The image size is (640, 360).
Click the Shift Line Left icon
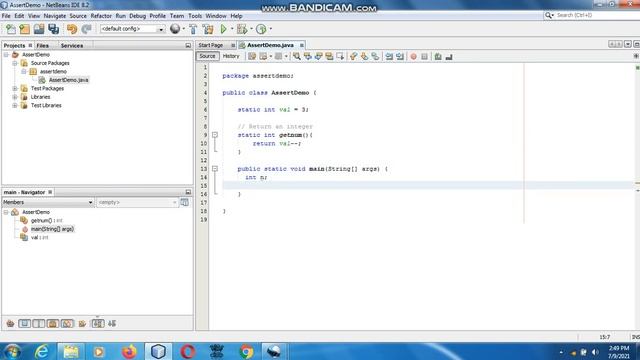[389, 57]
